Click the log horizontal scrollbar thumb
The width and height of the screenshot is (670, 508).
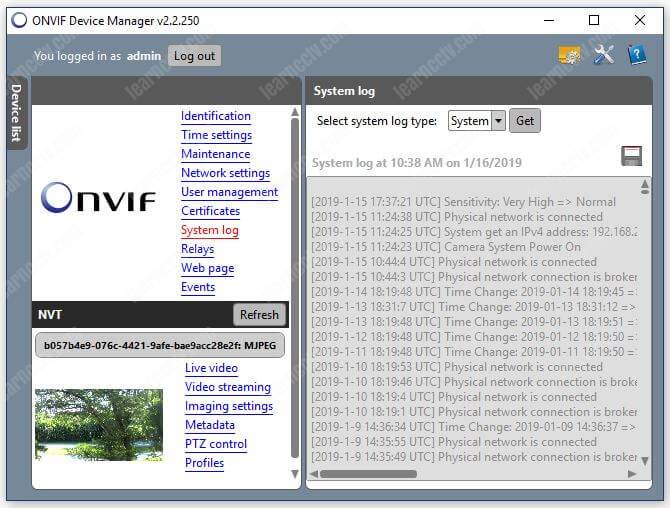pyautogui.click(x=368, y=474)
